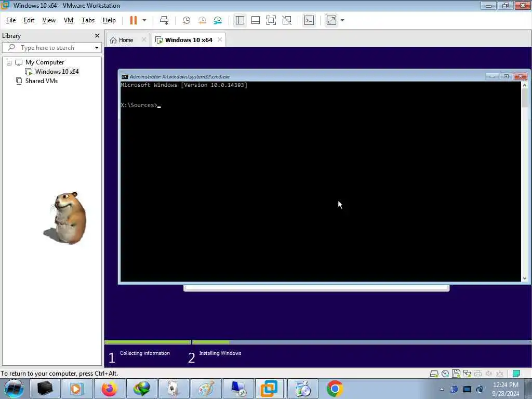Click the sound card status icon
This screenshot has height=399, width=532.
pyautogui.click(x=489, y=374)
